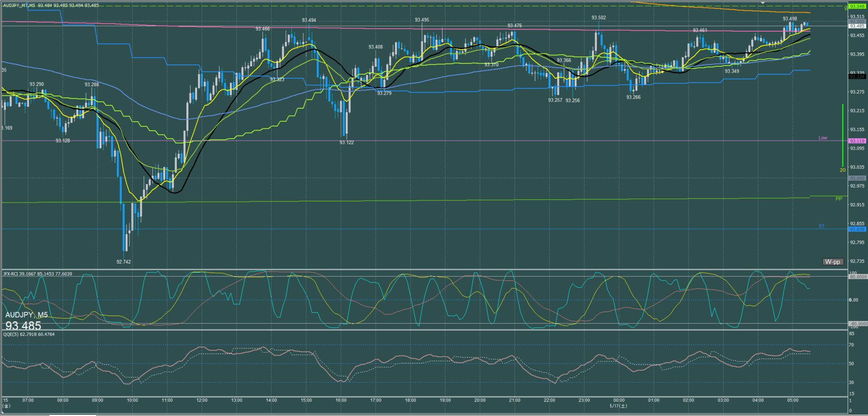Viewport: 868px width, 416px height.
Task: Click the PP pivot label
Action: (839, 199)
